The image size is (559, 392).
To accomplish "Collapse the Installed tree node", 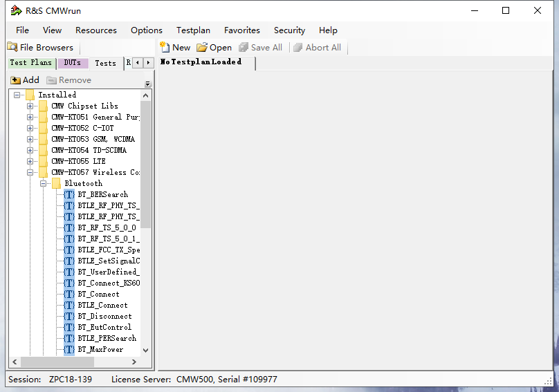I will pyautogui.click(x=17, y=95).
